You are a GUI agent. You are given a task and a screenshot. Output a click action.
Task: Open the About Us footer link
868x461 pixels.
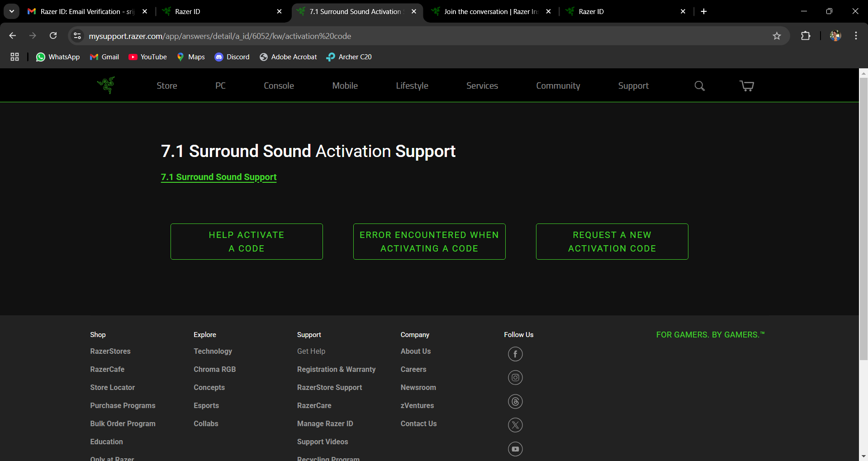pyautogui.click(x=416, y=351)
